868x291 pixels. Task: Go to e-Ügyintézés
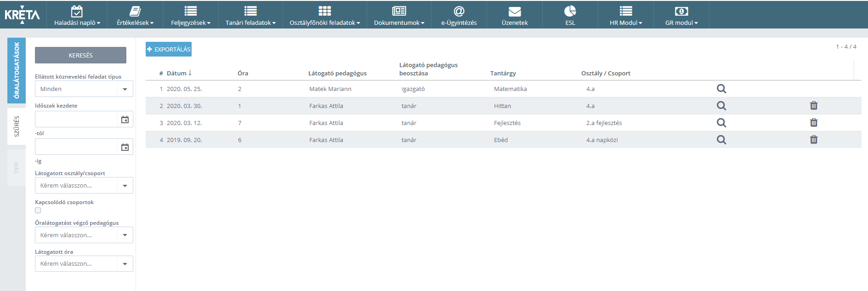tap(459, 16)
